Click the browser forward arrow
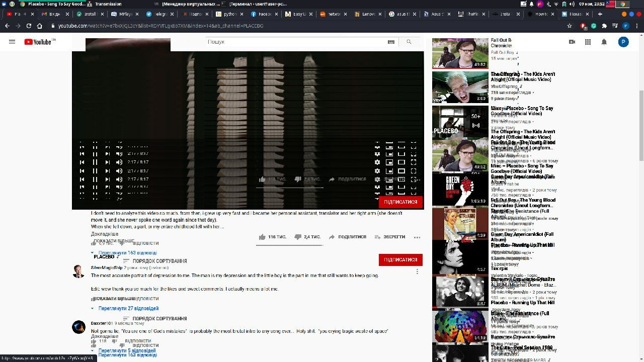Viewport: 644px width, 362px height. pos(18,26)
